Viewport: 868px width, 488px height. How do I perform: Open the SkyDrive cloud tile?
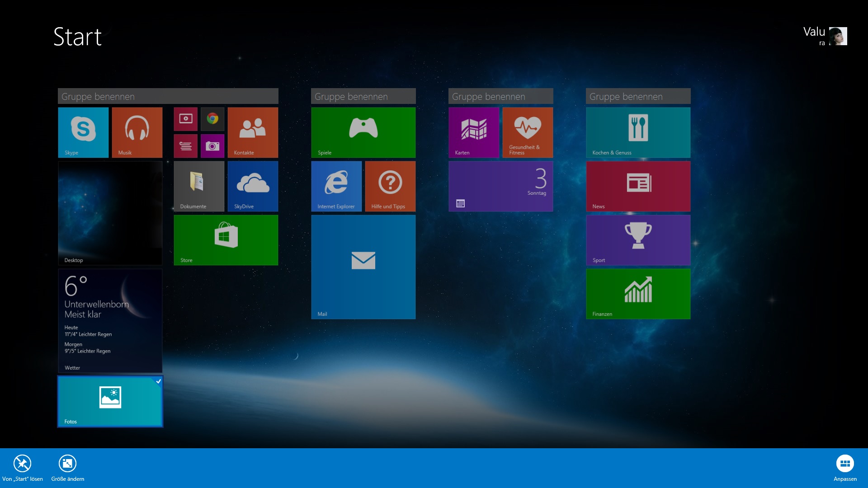click(253, 186)
